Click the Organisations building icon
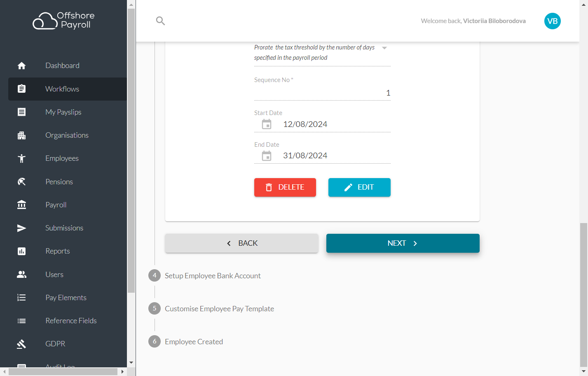The height and width of the screenshot is (376, 588). coord(22,135)
